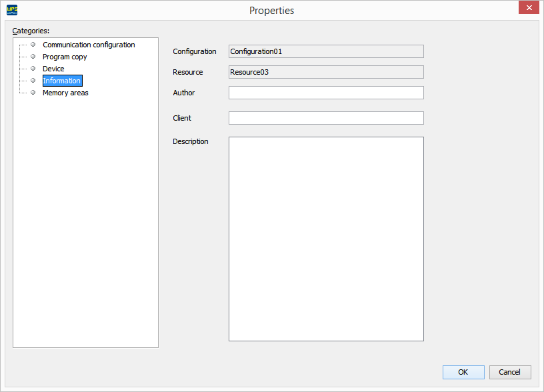Click the circle icon beside Memory areas
The height and width of the screenshot is (392, 544).
(x=32, y=93)
